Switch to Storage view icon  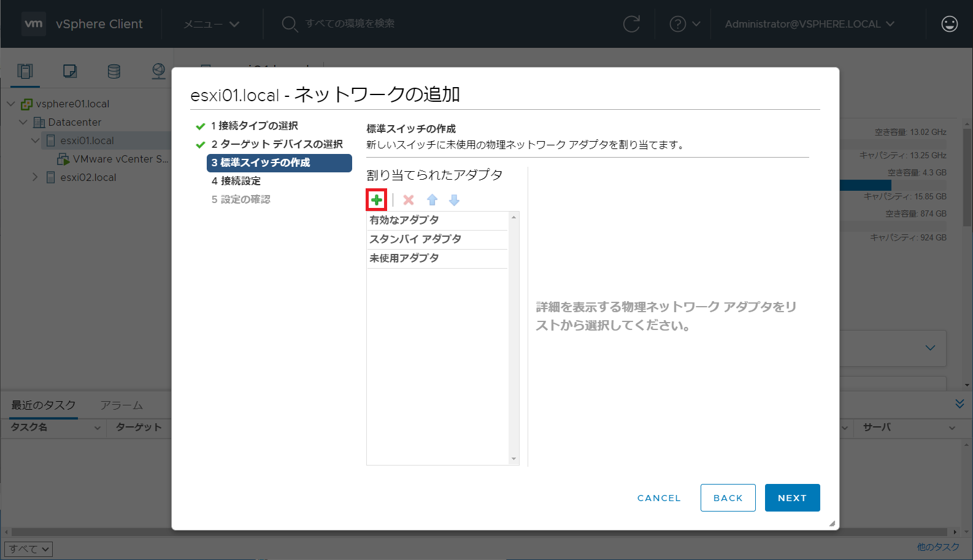click(114, 71)
